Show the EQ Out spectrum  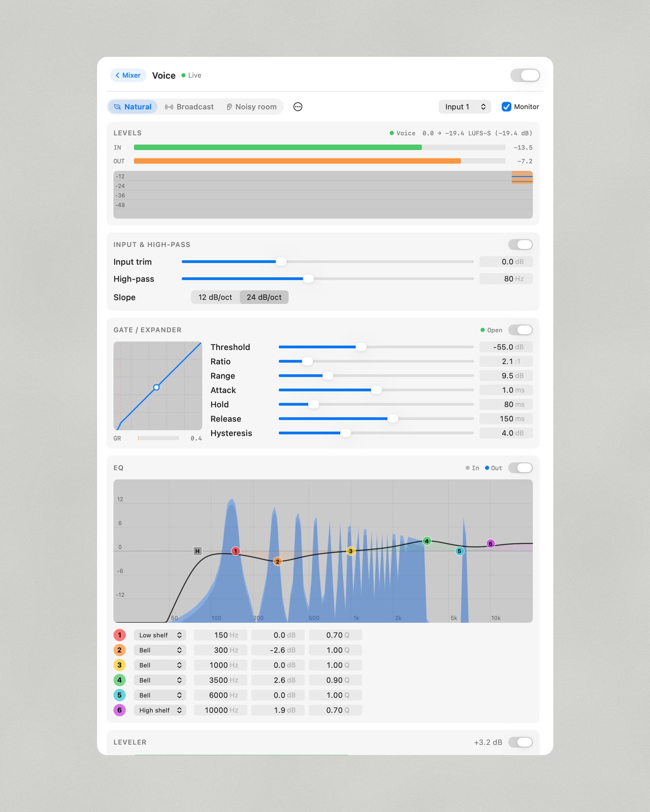point(494,468)
